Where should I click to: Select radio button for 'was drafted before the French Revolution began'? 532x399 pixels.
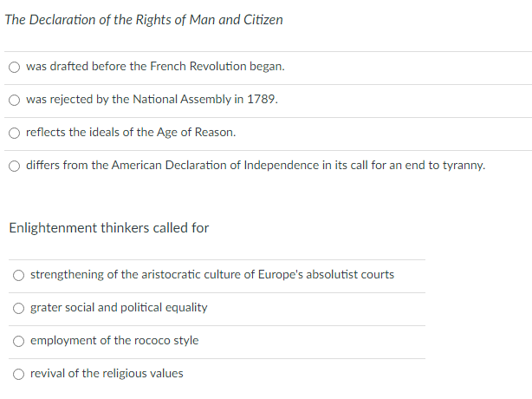14,68
